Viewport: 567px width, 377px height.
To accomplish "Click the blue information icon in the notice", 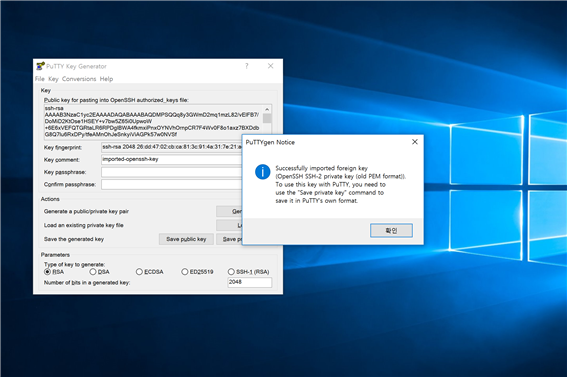I will [x=263, y=172].
